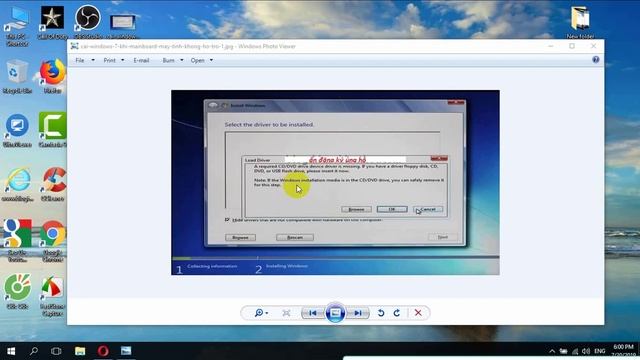Click the displayed Install Windows photo

click(335, 182)
